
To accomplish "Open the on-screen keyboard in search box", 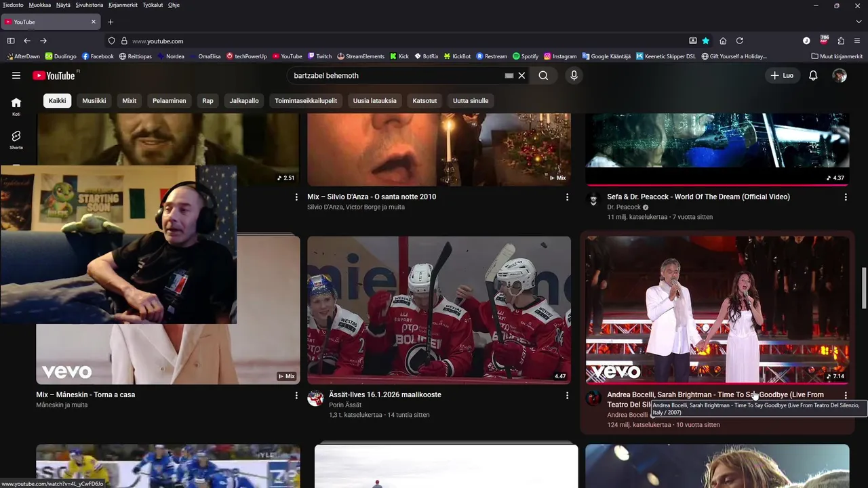I will 509,76.
